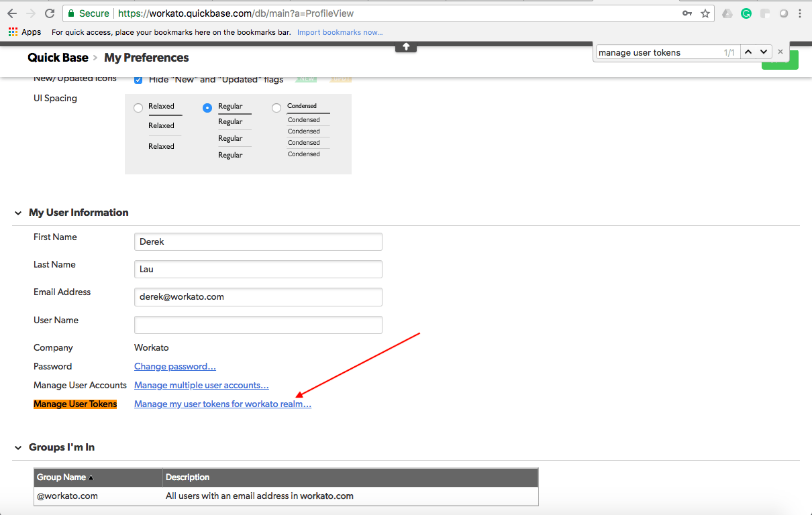Image resolution: width=812 pixels, height=515 pixels.
Task: Close the find bar
Action: point(780,52)
